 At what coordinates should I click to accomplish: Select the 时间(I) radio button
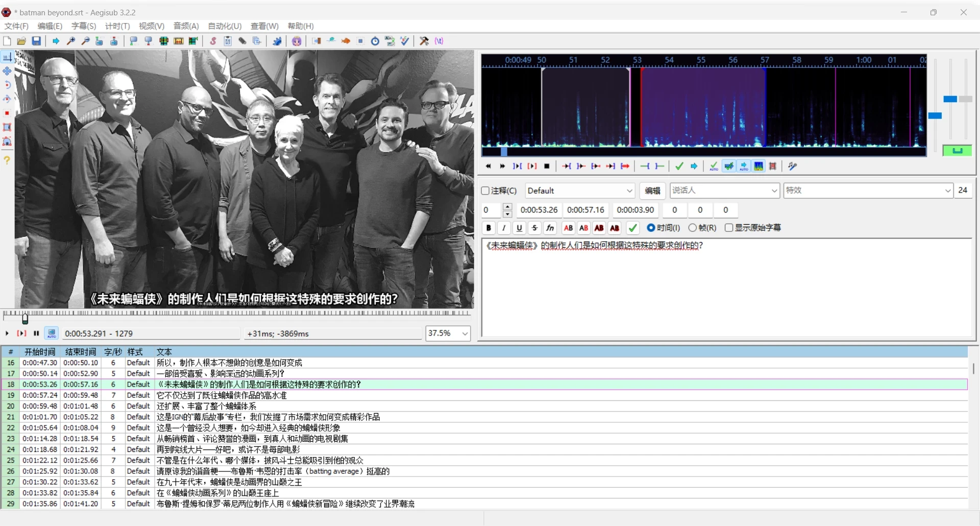click(651, 228)
